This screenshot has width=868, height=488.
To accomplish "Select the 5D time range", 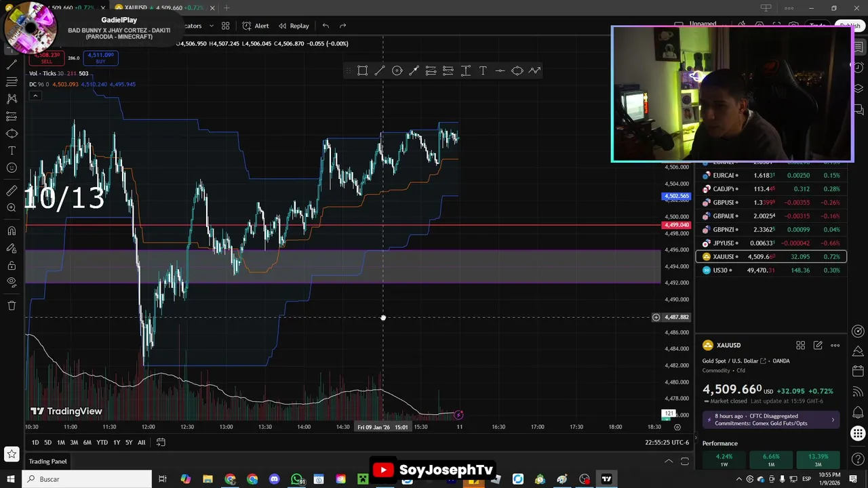I will 47,443.
